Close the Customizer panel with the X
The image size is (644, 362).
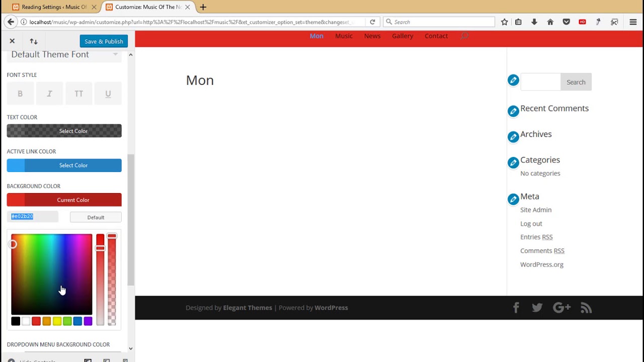(x=12, y=41)
